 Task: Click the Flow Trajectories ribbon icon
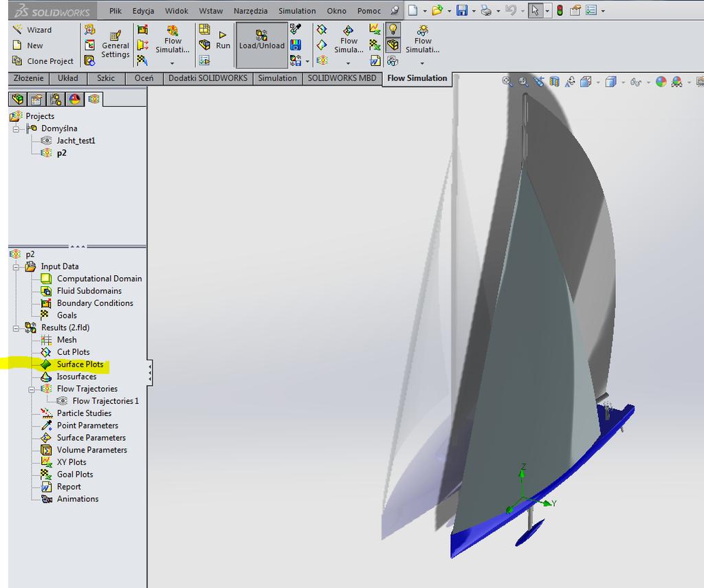tap(322, 61)
